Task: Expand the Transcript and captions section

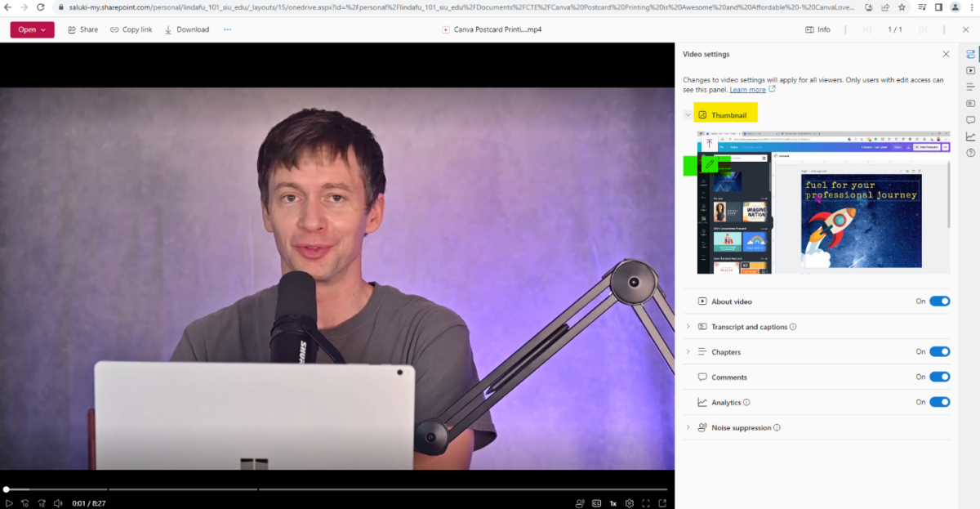Action: click(688, 326)
